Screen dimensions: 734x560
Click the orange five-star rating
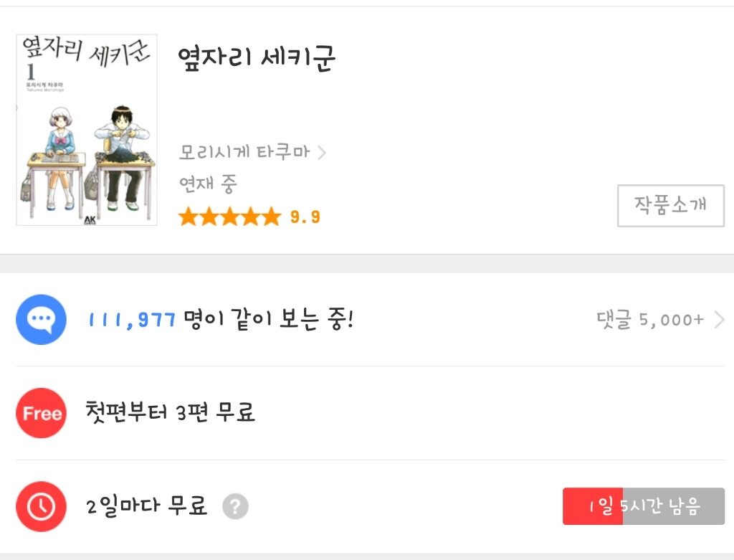point(229,217)
